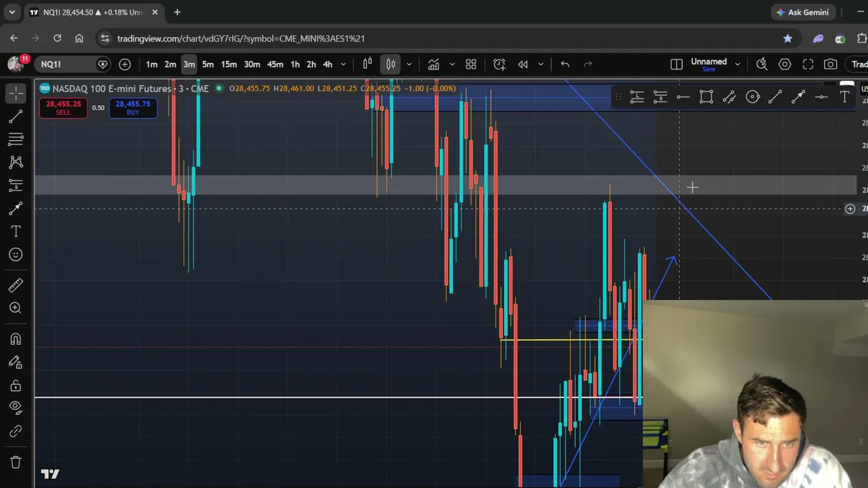Screen dimensions: 868x488
Task: Pick the Text tool in favorites bar
Action: pyautogui.click(x=844, y=98)
